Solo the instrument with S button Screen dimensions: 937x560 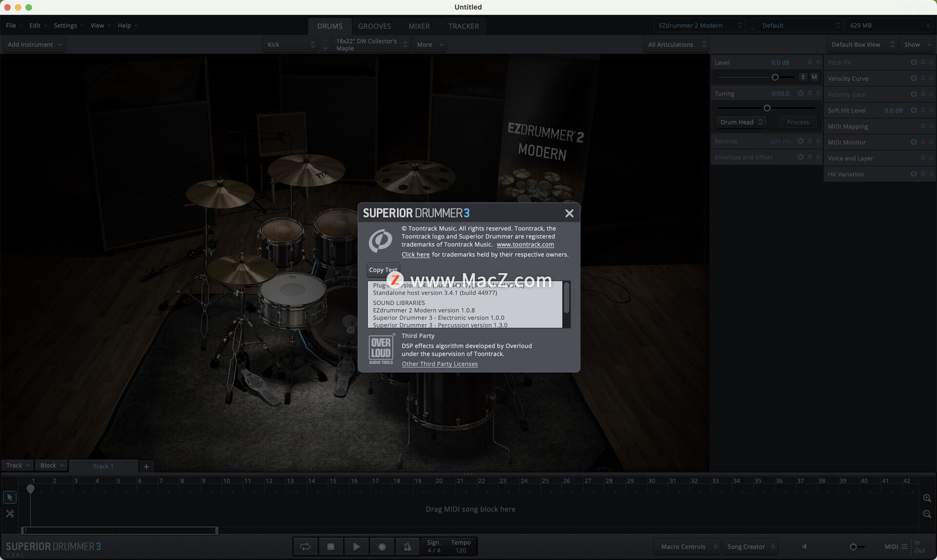coord(803,77)
